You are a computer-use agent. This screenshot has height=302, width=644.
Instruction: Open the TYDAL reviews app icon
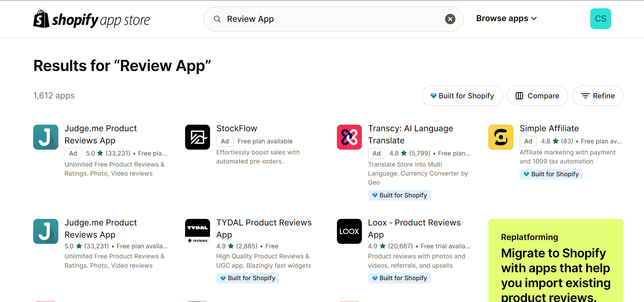(x=198, y=231)
